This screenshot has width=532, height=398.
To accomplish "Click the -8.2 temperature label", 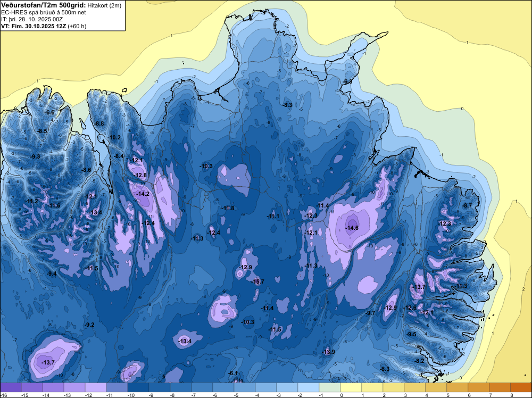I will [419, 361].
